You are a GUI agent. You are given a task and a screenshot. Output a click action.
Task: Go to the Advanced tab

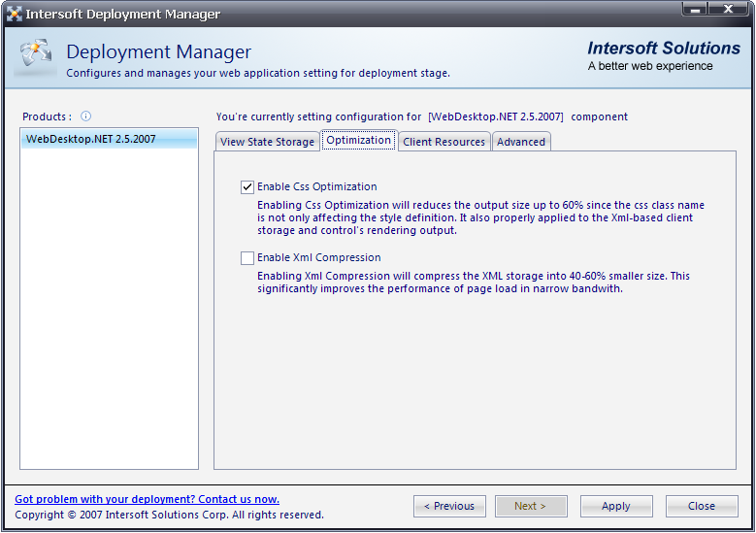click(521, 142)
